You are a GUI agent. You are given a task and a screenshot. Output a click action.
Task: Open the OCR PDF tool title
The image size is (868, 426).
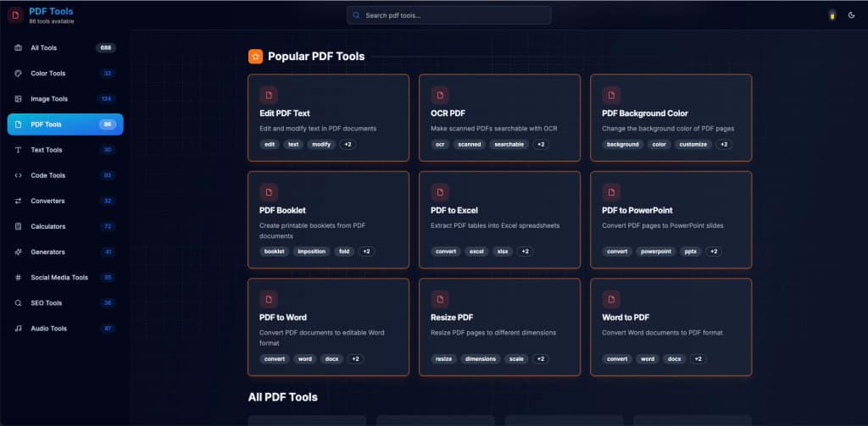pyautogui.click(x=448, y=113)
